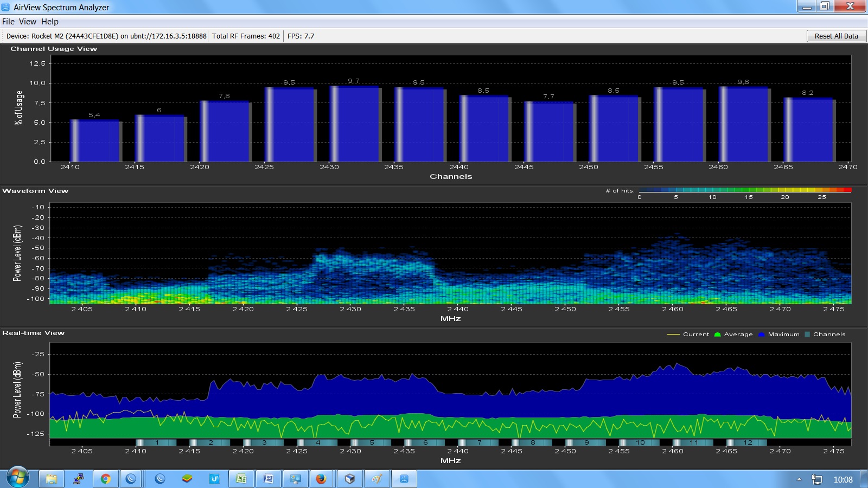Click the 'Total RF Frames: 402' status text
The image size is (868, 488).
click(246, 36)
